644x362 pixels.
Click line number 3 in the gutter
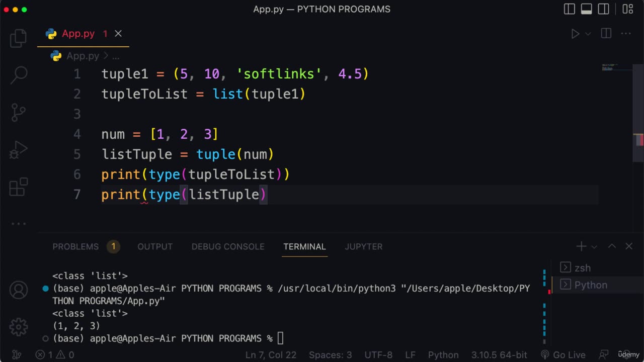pyautogui.click(x=77, y=114)
